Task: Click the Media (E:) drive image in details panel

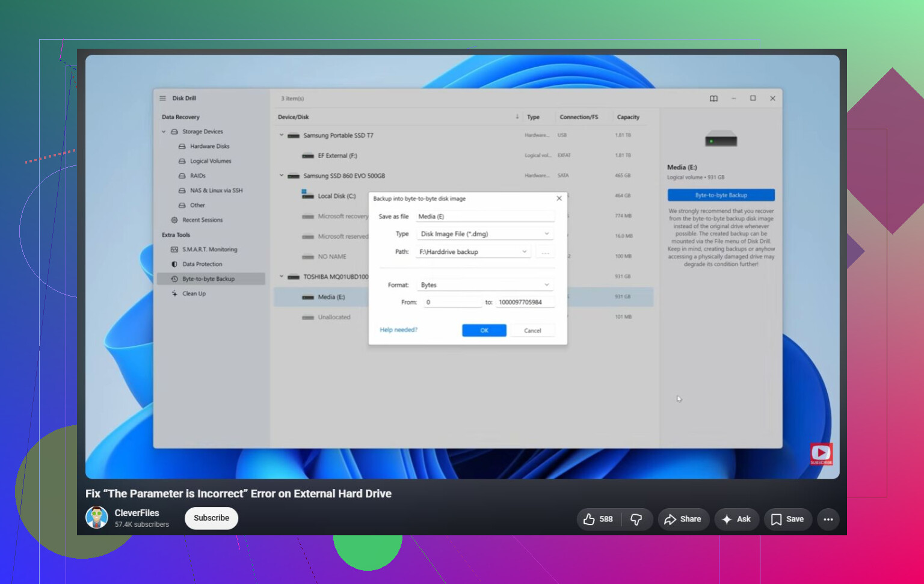Action: click(721, 139)
